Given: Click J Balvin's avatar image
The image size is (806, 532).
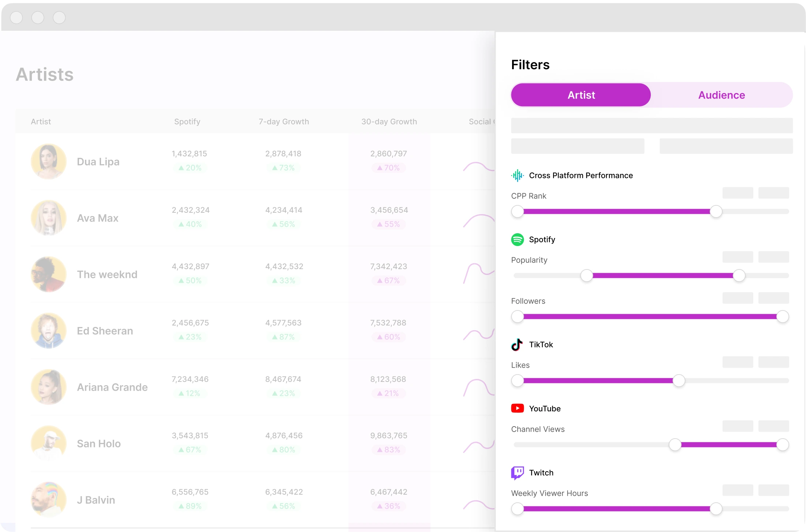Looking at the screenshot, I should tap(49, 500).
